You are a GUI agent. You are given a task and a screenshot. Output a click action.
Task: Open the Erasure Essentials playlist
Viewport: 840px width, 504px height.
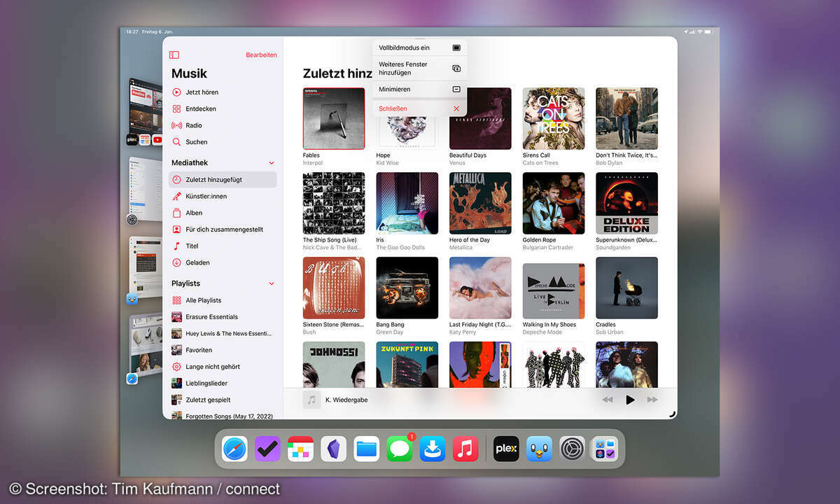[223, 317]
